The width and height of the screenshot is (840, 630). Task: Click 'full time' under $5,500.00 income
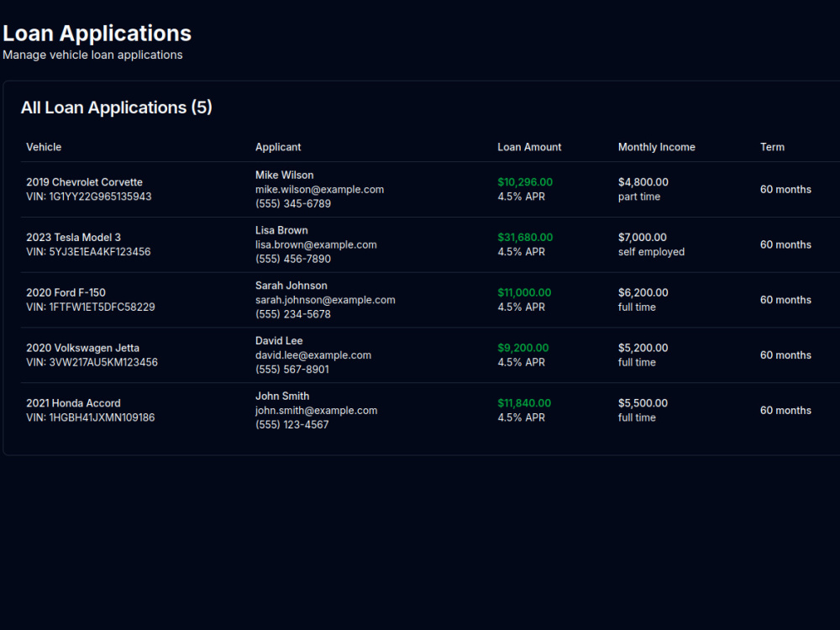pos(637,417)
